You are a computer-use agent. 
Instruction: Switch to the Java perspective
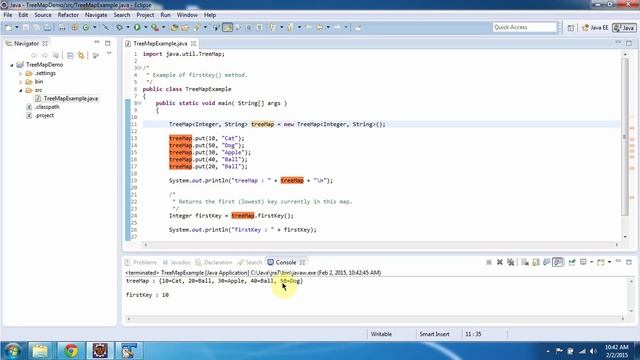coord(624,27)
